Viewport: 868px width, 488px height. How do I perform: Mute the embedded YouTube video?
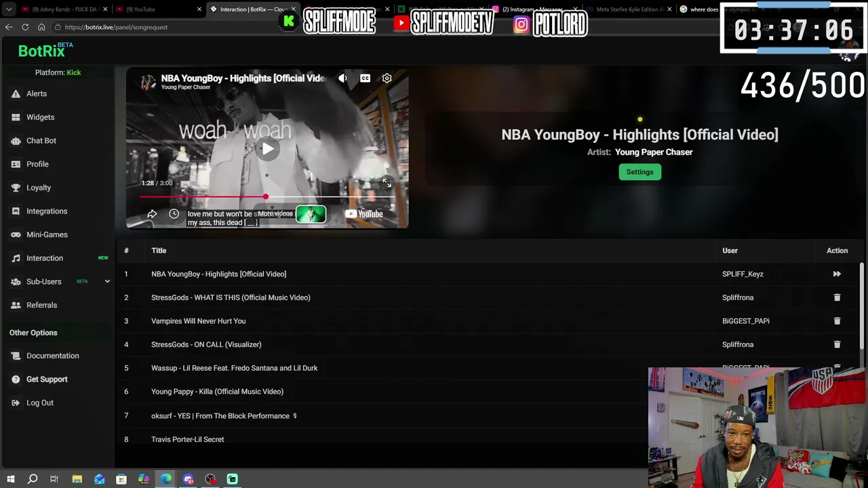coord(342,78)
